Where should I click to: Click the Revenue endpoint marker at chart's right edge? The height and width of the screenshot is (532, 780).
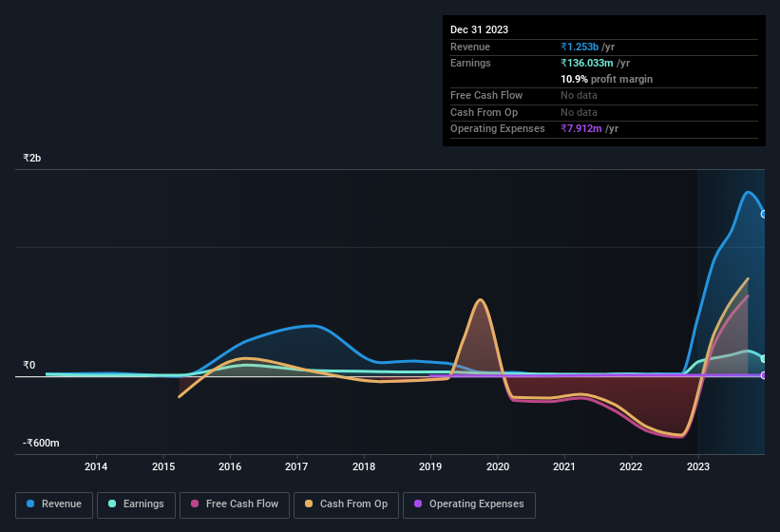click(x=764, y=214)
